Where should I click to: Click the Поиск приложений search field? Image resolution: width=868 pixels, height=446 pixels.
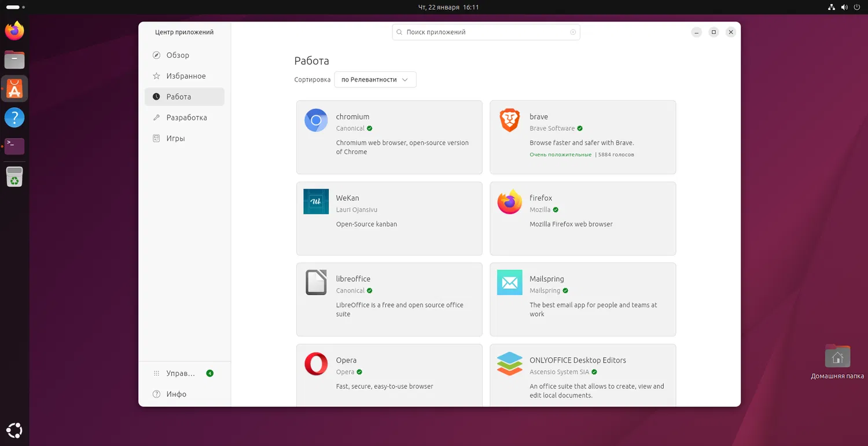(486, 32)
